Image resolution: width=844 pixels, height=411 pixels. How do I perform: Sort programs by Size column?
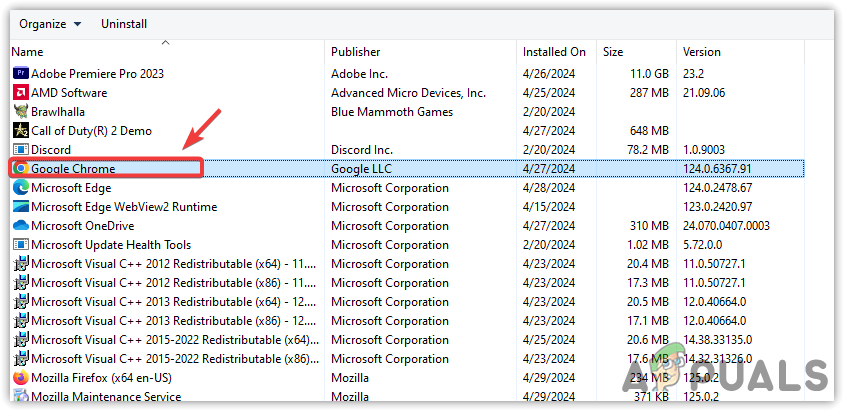(x=614, y=51)
